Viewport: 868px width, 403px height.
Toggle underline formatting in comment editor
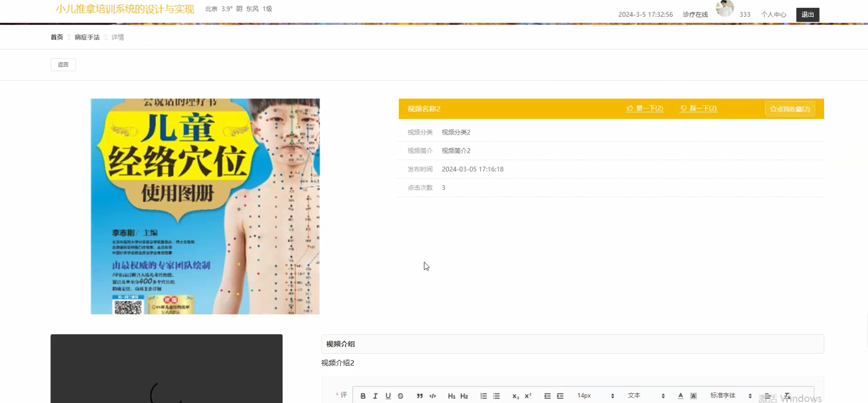click(x=388, y=396)
